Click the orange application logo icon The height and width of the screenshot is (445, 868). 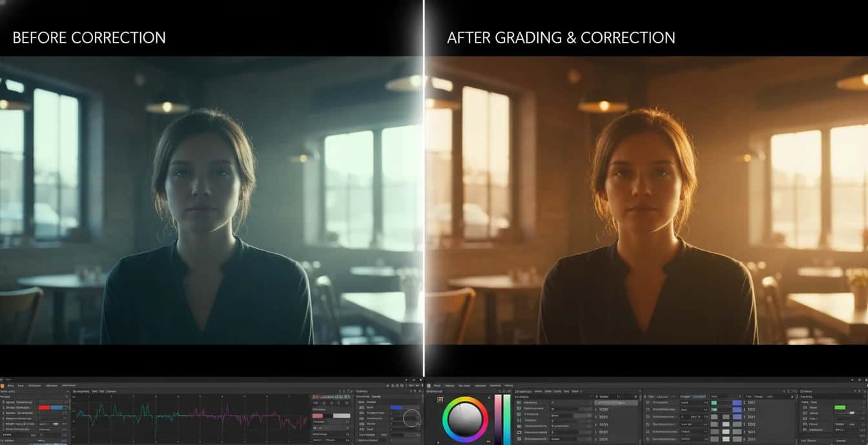pyautogui.click(x=3, y=386)
